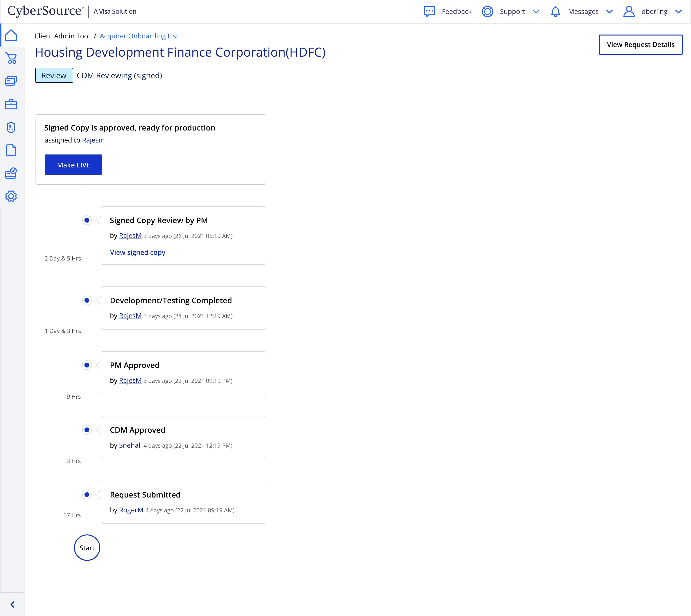Open View Request Details
Viewport: 691px width, 616px height.
pos(641,45)
